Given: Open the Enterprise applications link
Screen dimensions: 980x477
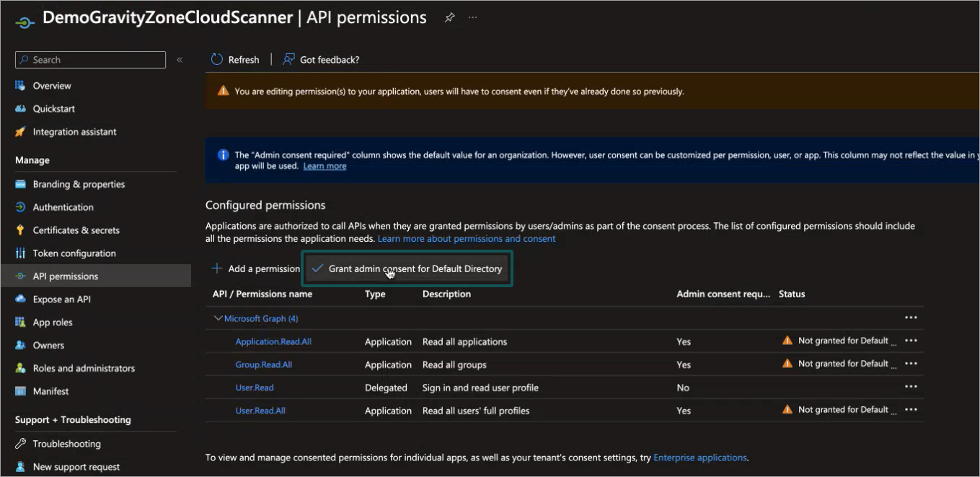Looking at the screenshot, I should (699, 457).
